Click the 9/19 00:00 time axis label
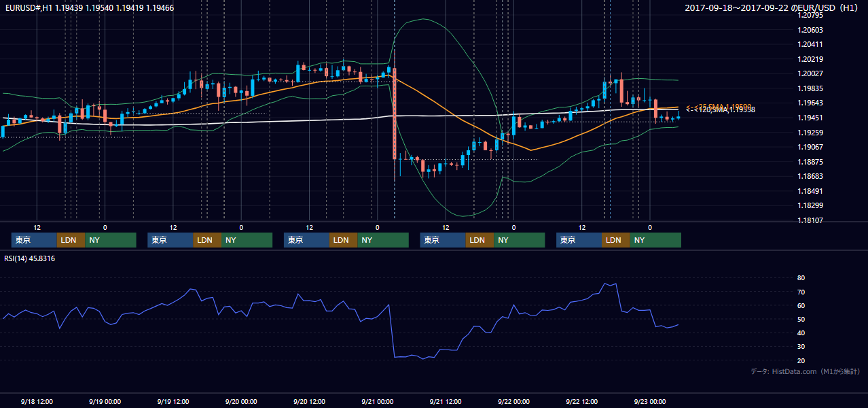868x408 pixels. pyautogui.click(x=105, y=401)
